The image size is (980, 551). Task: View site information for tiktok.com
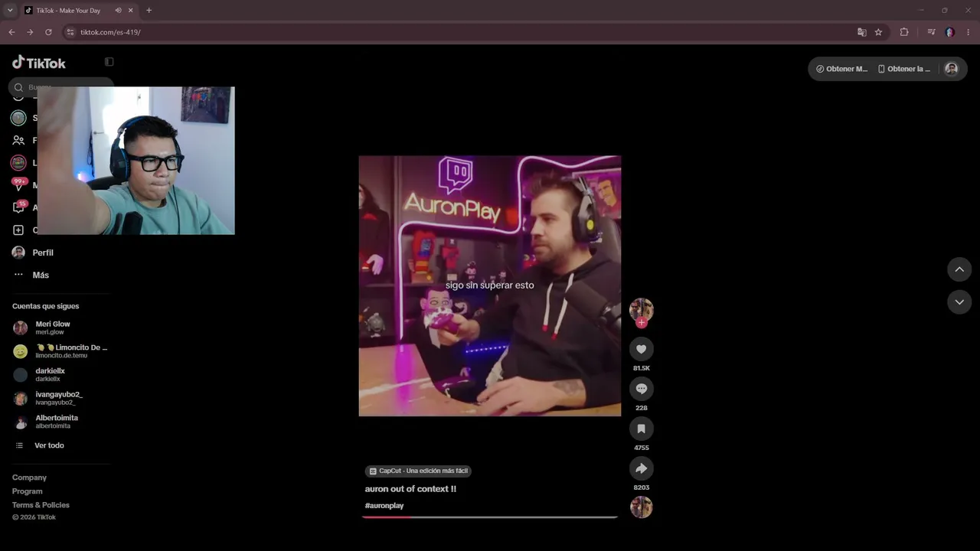pos(70,32)
